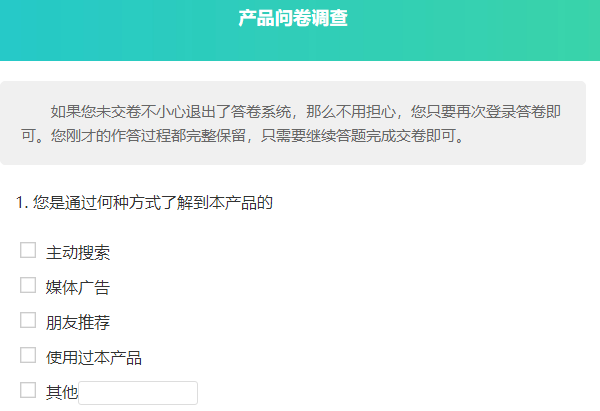Viewport: 600px width, 411px height.
Task: Click the 朋友推荐 option label
Action: 78,323
